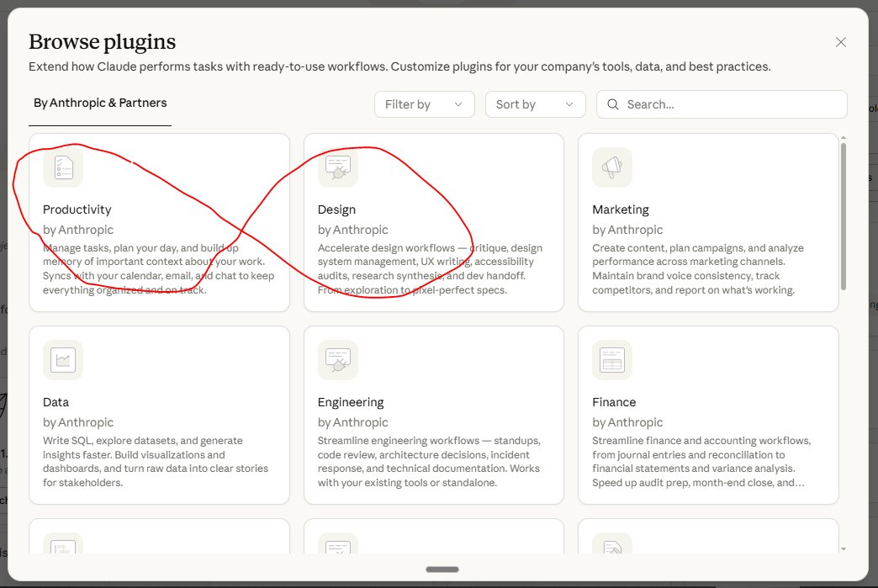878x588 pixels.
Task: Click the Marketing megaphone icon
Action: pos(612,167)
